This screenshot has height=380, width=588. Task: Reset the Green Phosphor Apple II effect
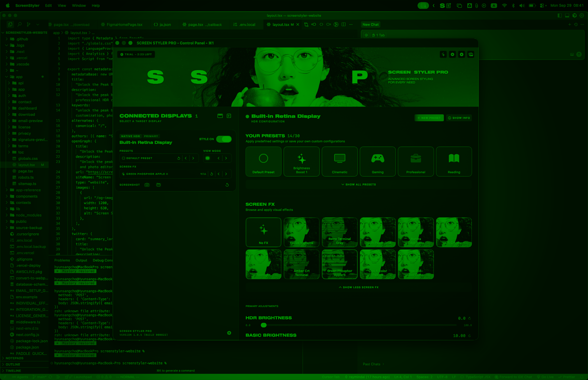211,174
